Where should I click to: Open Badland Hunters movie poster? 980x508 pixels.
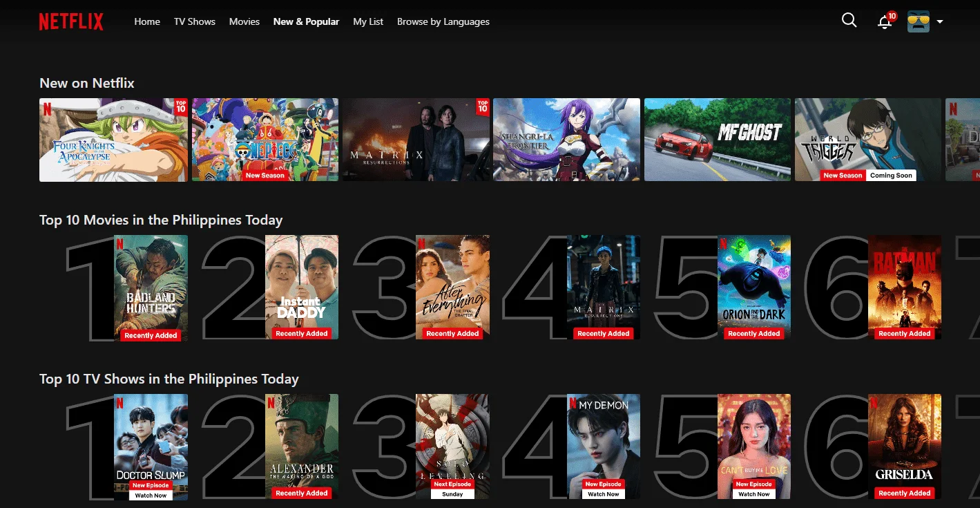[x=151, y=288]
